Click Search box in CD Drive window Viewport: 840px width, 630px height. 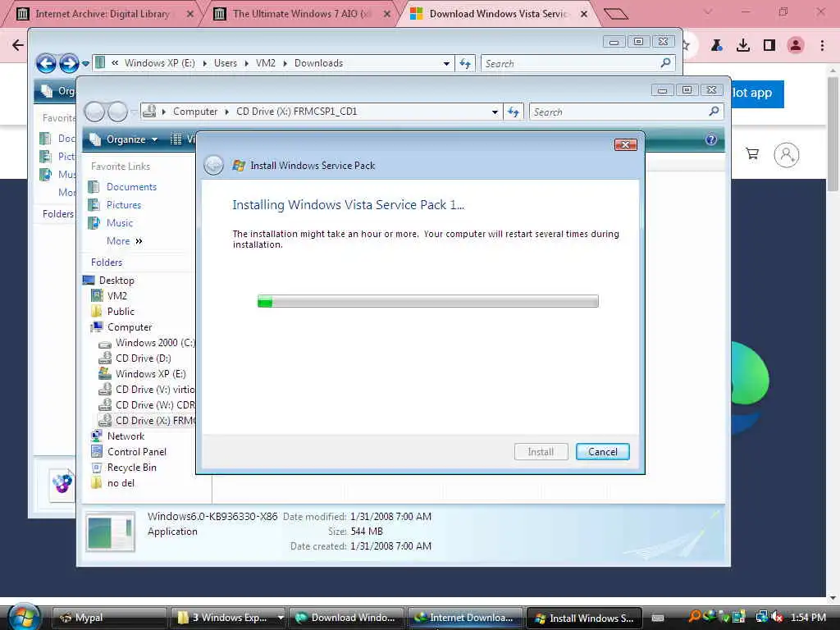click(x=626, y=112)
